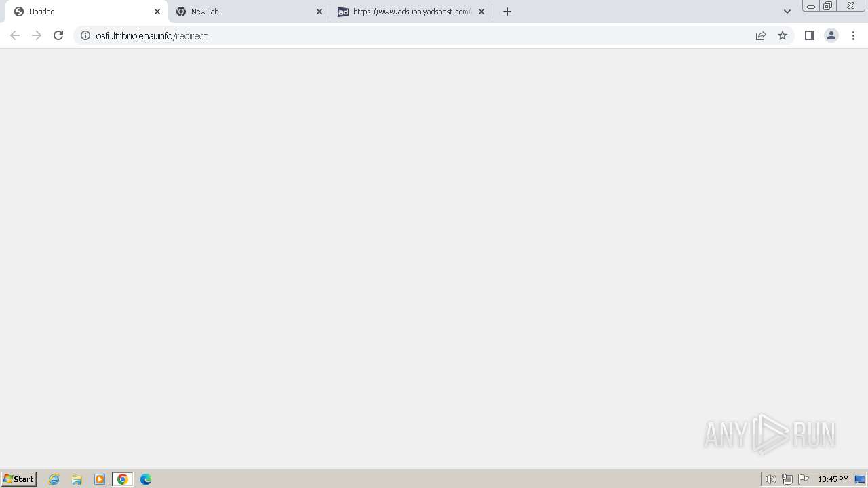
Task: Open the profile avatar menu
Action: 831,35
